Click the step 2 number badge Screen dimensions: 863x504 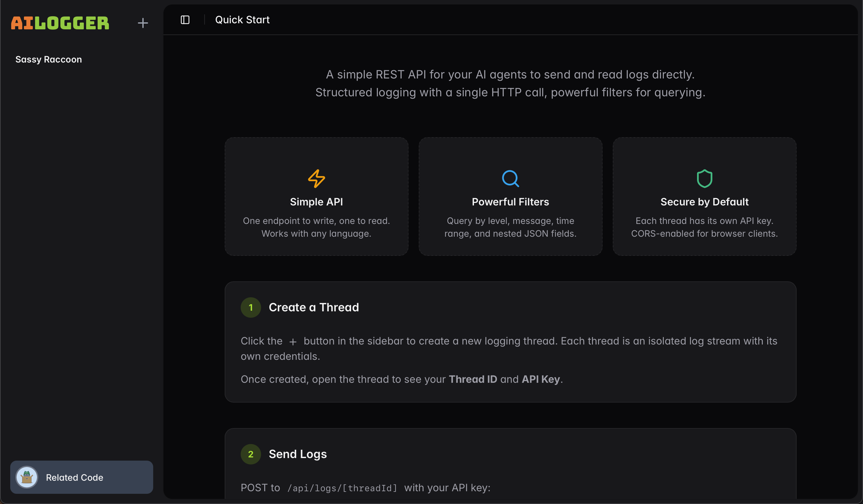[x=251, y=454]
